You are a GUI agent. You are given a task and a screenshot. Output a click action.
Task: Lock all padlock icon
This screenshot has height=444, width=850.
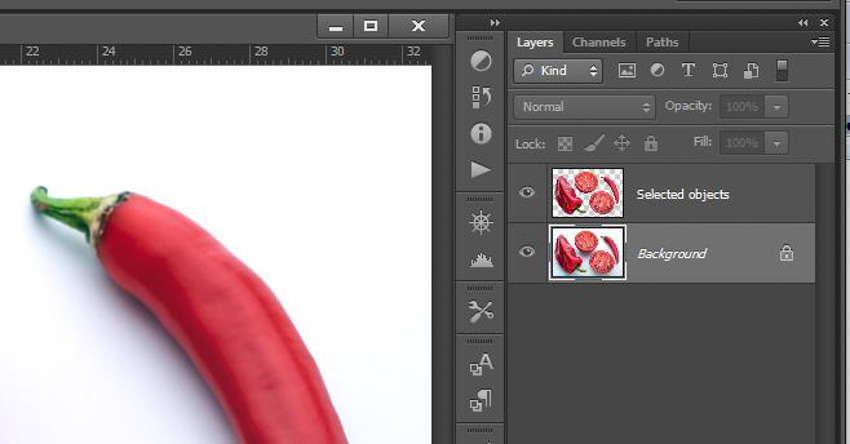tap(651, 144)
